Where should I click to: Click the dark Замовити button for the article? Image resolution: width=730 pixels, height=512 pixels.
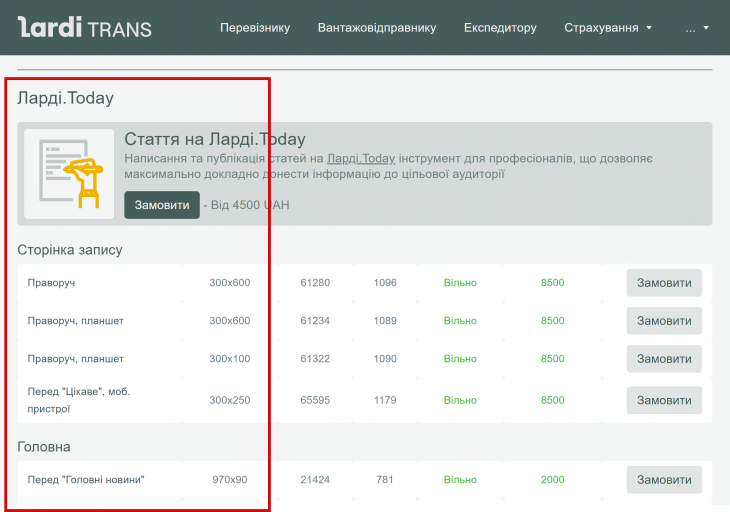click(162, 205)
